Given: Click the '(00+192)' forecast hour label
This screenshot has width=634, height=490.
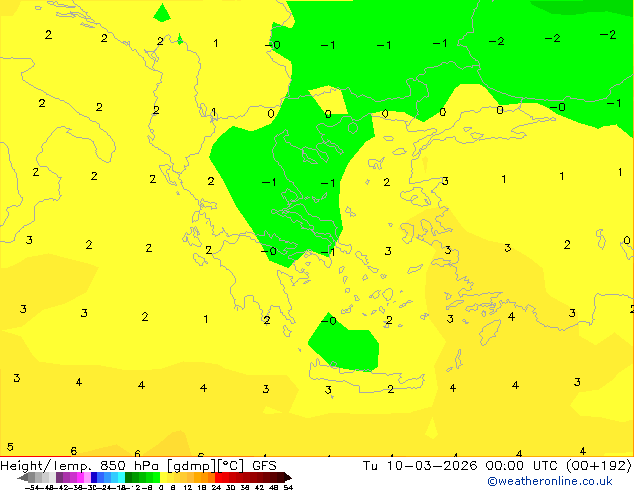Looking at the screenshot, I should click(599, 466).
